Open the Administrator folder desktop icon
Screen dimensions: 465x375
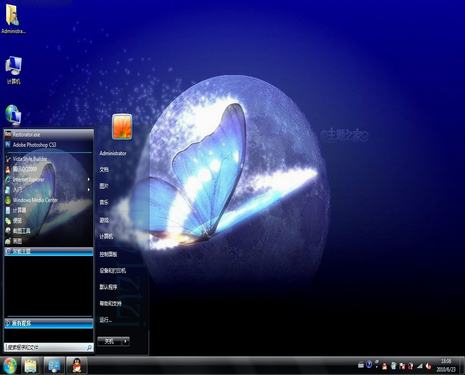click(13, 18)
